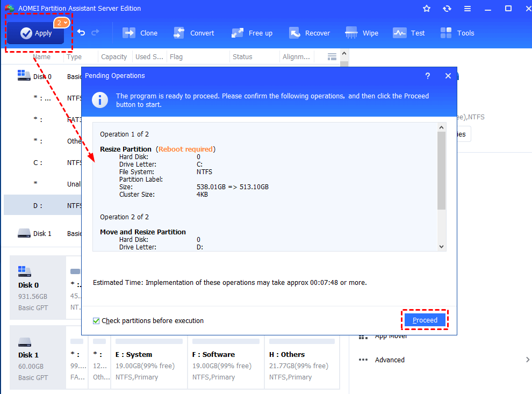Close the Pending Operations dialog
The height and width of the screenshot is (394, 532).
448,76
